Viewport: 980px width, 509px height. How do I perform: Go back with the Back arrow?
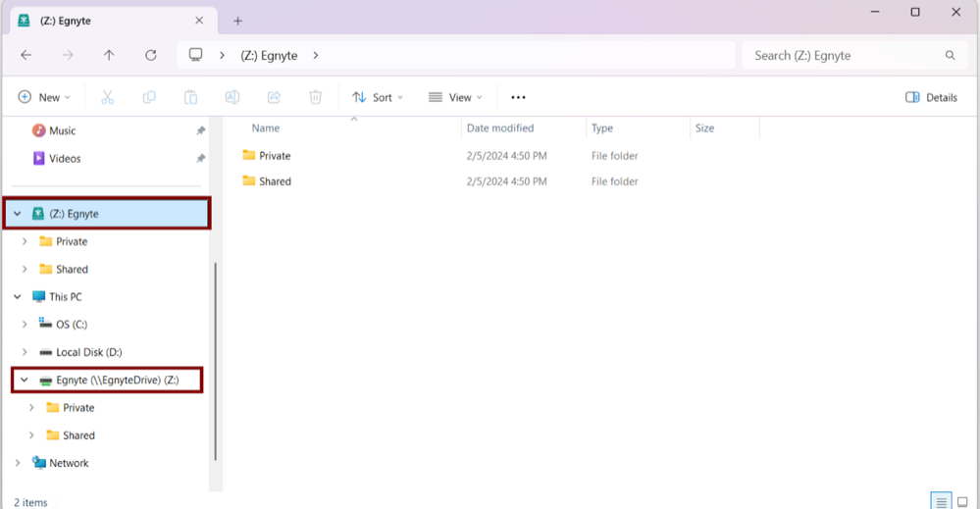click(26, 55)
